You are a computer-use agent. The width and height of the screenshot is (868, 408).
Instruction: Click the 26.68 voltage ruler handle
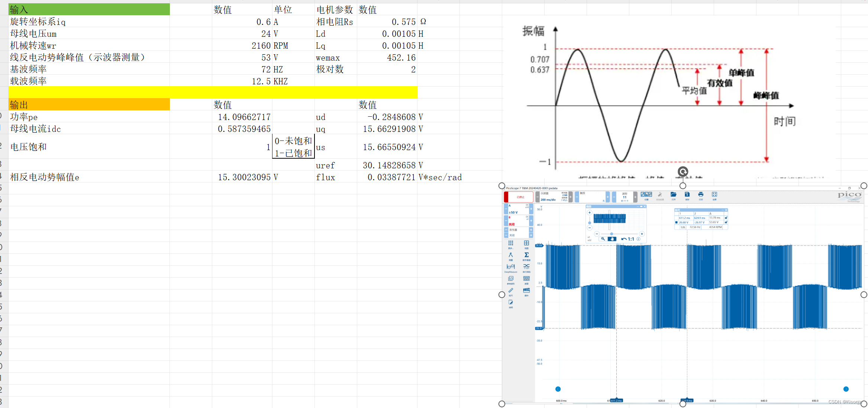(x=539, y=246)
